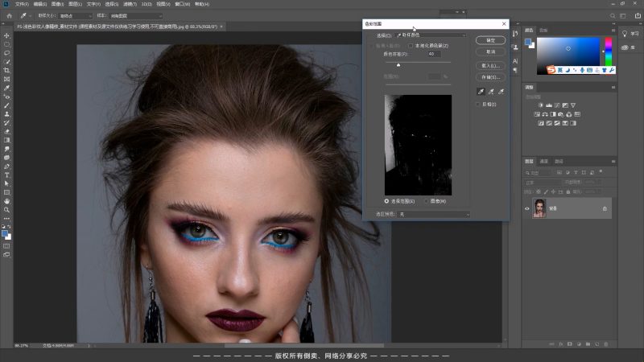Enable the 本地化颜色簇 checkbox
644x362 pixels.
pyautogui.click(x=411, y=45)
